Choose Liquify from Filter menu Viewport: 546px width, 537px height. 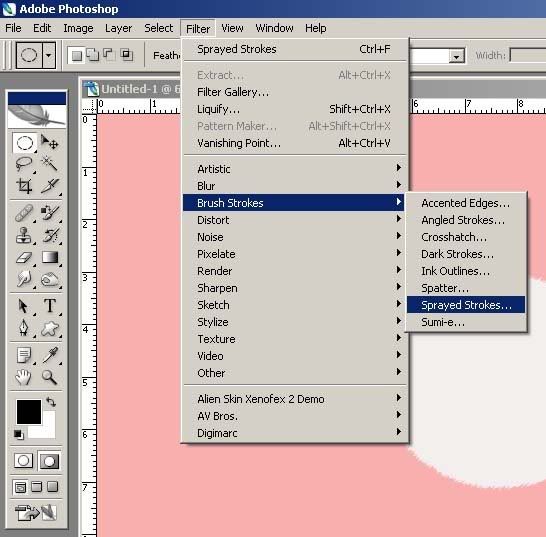coord(294,109)
